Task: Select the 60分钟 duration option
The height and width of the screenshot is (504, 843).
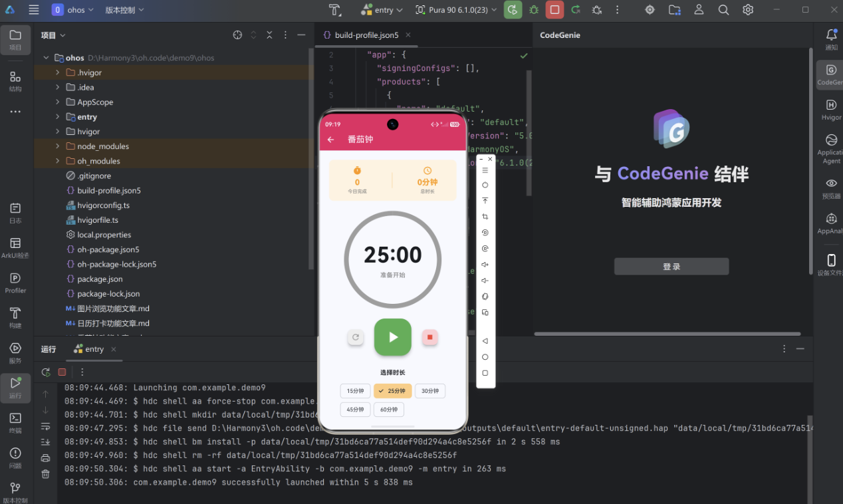Action: point(389,410)
